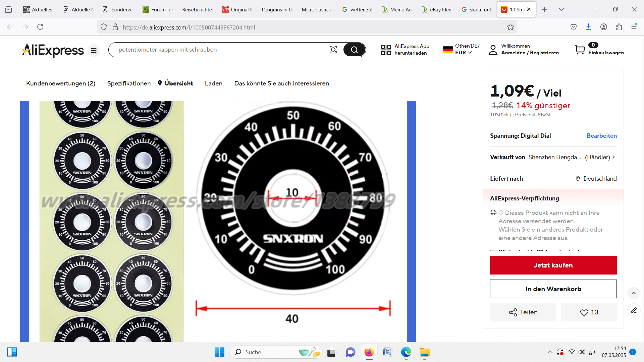644x362 pixels.
Task: Reload the page in Firefox
Action: (x=40, y=27)
